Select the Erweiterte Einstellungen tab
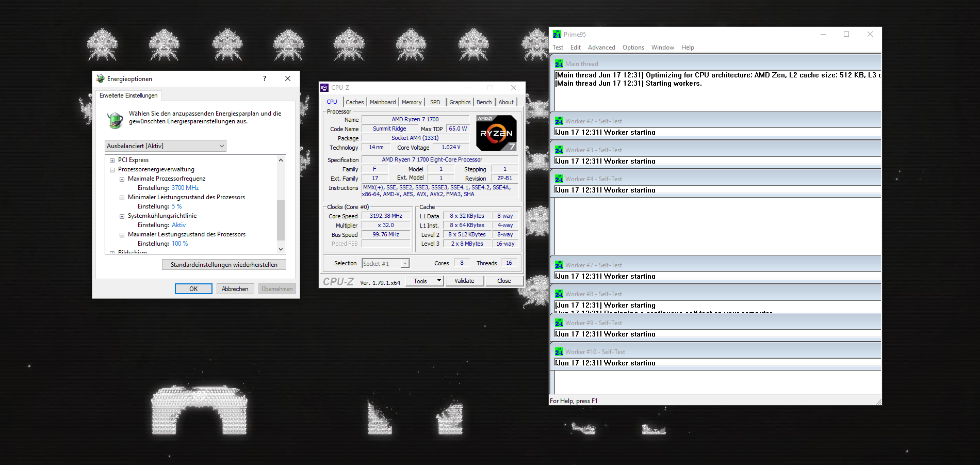 pyautogui.click(x=128, y=95)
